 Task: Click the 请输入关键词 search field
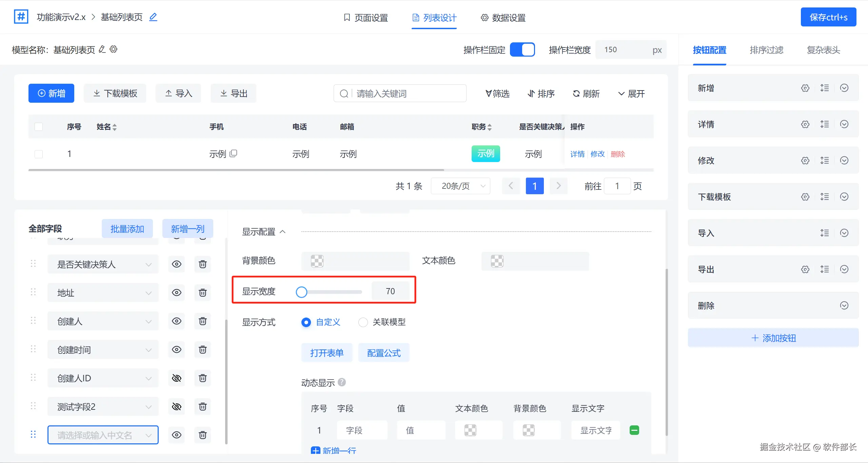407,94
